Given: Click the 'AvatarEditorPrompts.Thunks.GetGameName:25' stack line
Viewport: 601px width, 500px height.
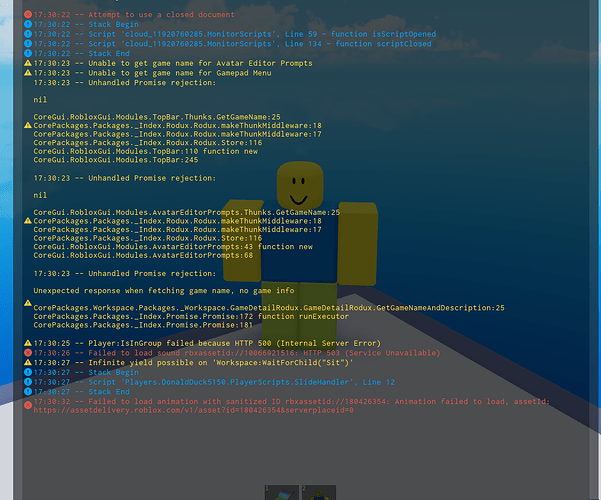Looking at the screenshot, I should (x=187, y=212).
